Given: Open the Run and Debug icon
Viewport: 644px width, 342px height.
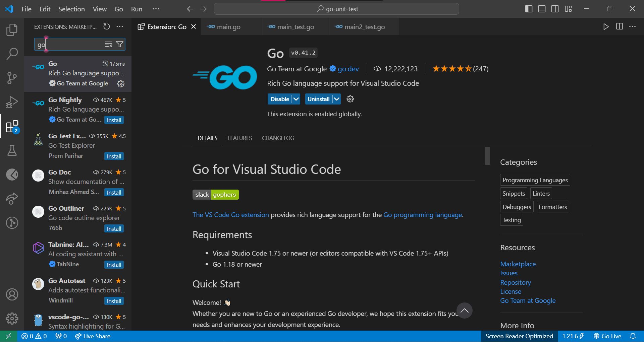Looking at the screenshot, I should pyautogui.click(x=12, y=102).
